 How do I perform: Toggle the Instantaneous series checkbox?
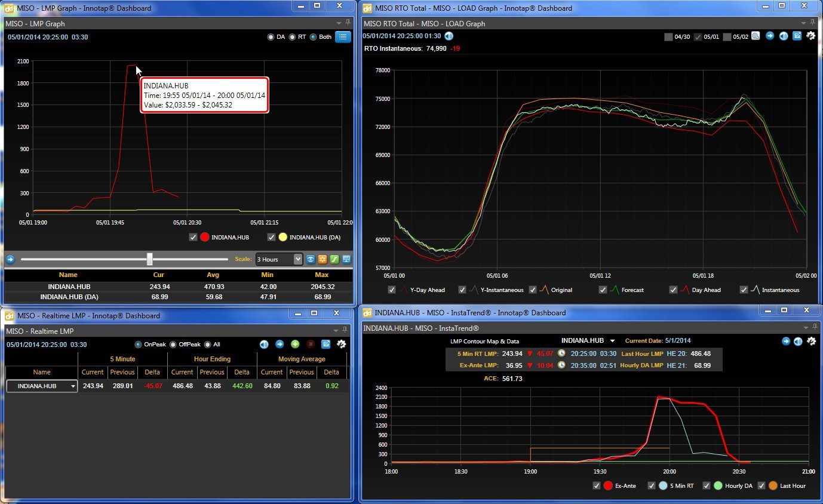click(x=744, y=290)
